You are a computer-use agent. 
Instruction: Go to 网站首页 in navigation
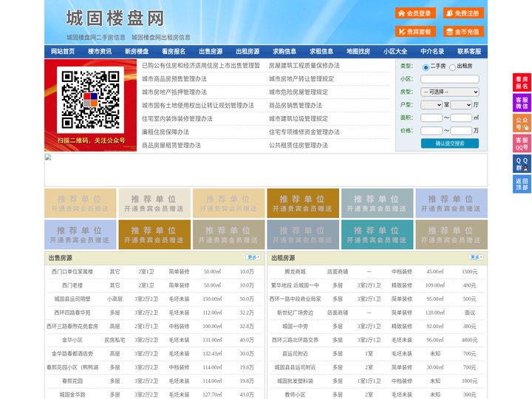click(x=63, y=52)
